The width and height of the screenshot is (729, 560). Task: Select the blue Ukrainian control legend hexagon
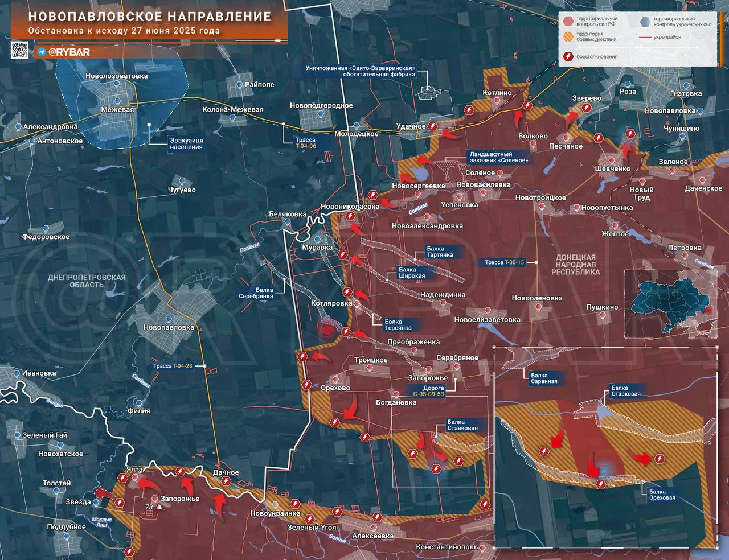point(643,22)
